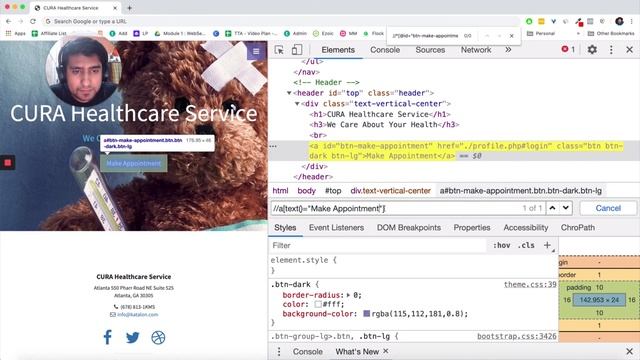
Task: Focus the XPath search input in Elements
Action: [394, 208]
